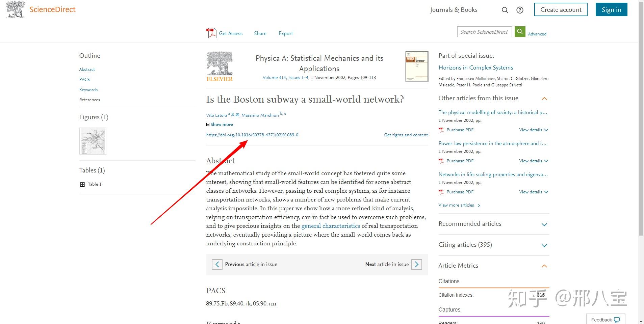Jump to Abstract in the outline
This screenshot has height=324, width=644.
point(87,70)
